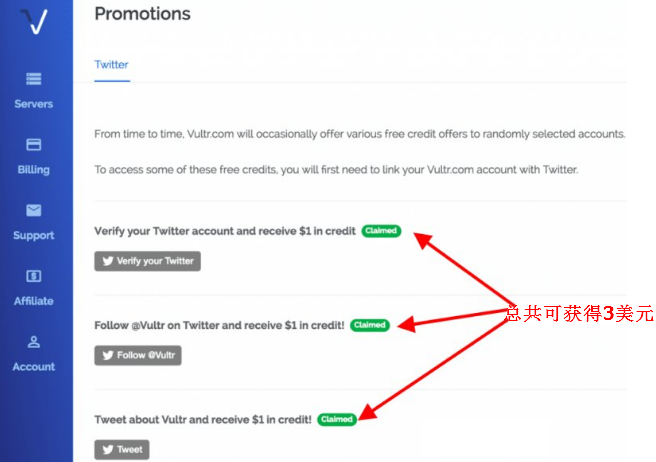This screenshot has height=462, width=656.
Task: Click the Account person icon
Action: point(34,342)
